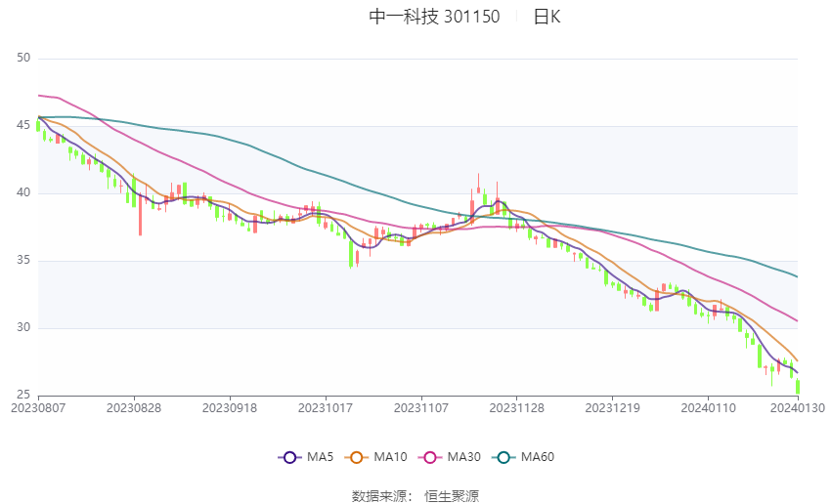Click the 25 price axis label
The width and height of the screenshot is (831, 504).
23,395
